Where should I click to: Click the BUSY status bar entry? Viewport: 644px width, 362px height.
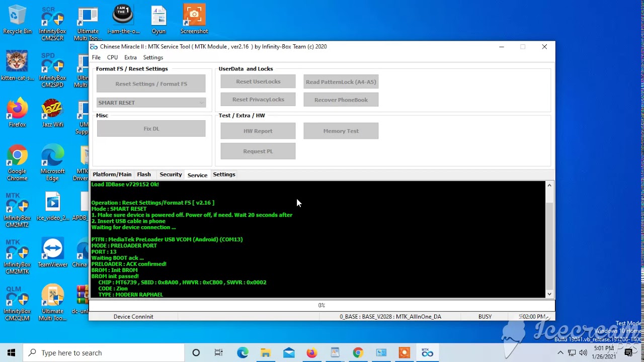coord(485,317)
